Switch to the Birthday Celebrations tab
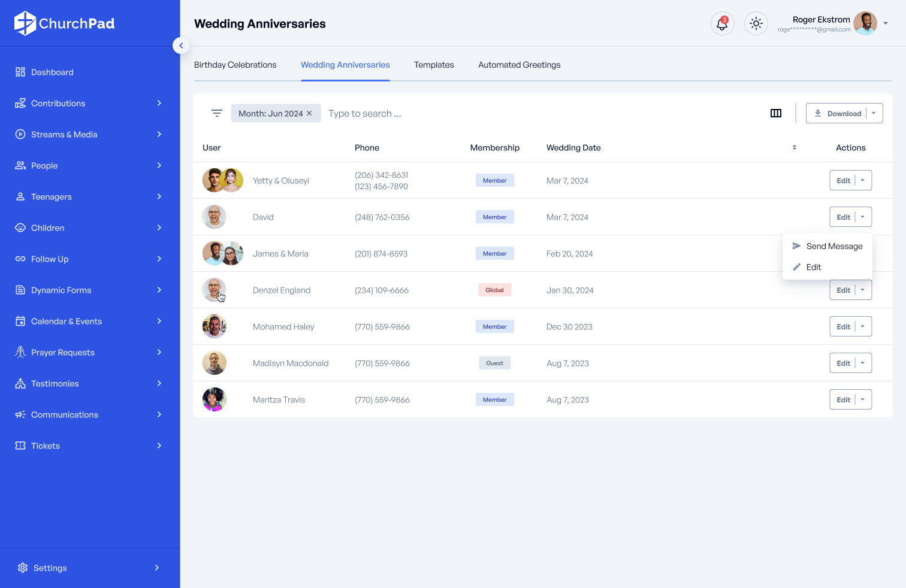 [235, 65]
